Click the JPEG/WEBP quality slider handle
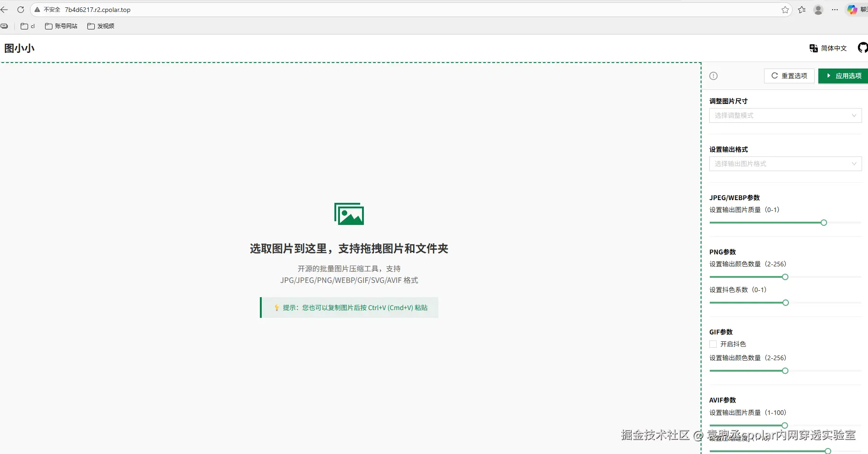 (x=824, y=223)
